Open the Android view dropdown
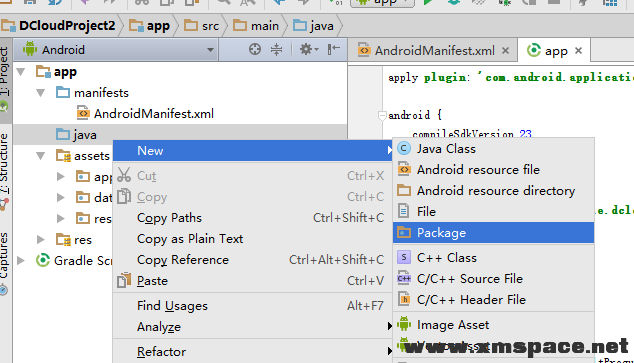This screenshot has width=634, height=363. (117, 50)
